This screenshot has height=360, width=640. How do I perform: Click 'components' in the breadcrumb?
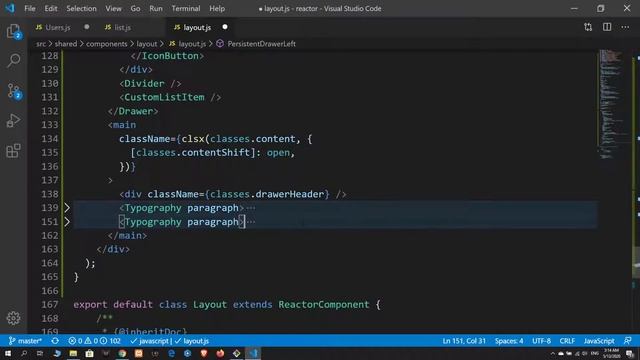coord(107,44)
